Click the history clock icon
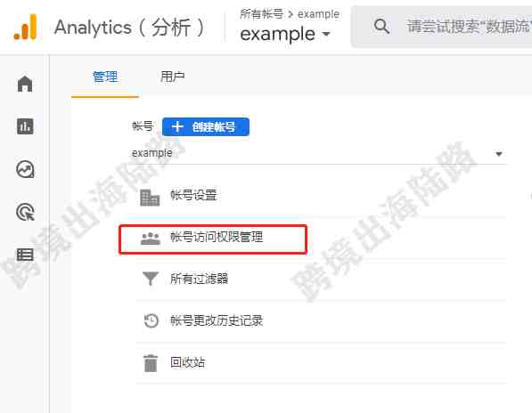532x413 pixels. (x=151, y=320)
